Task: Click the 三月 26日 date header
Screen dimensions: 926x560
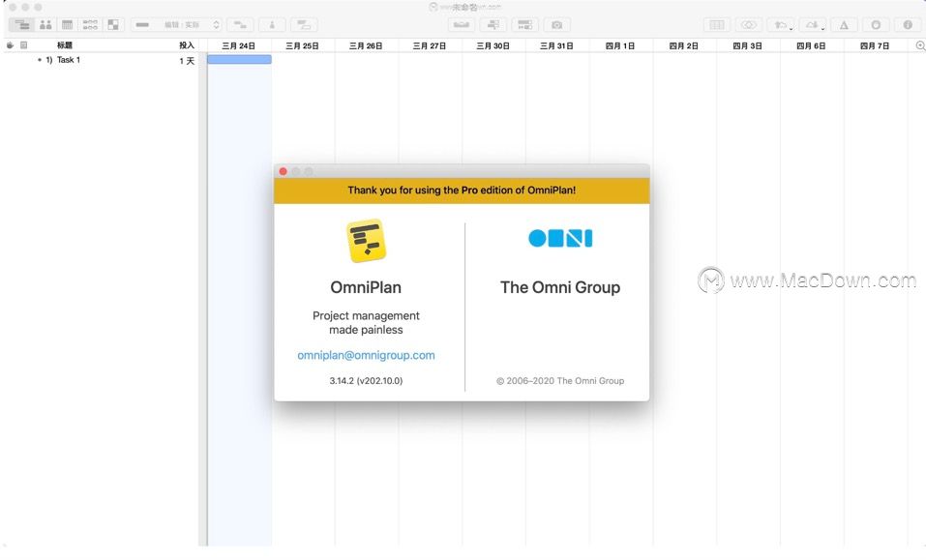Action: click(x=366, y=46)
